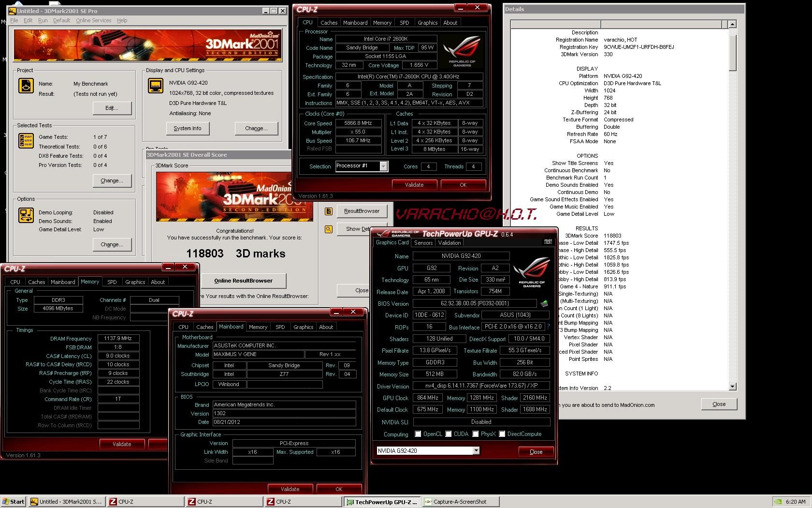
Task: Open the File menu in 3DMark2001
Action: tap(14, 20)
